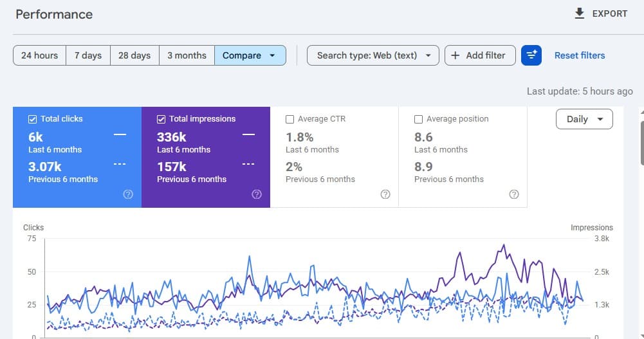Enable the Average CTR checkbox
Viewport: 644px width, 339px height.
290,119
